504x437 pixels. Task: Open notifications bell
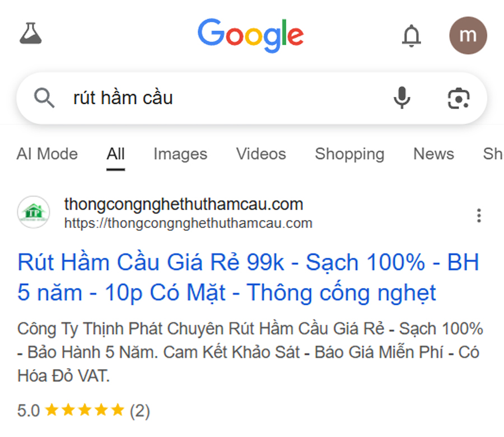tap(411, 35)
